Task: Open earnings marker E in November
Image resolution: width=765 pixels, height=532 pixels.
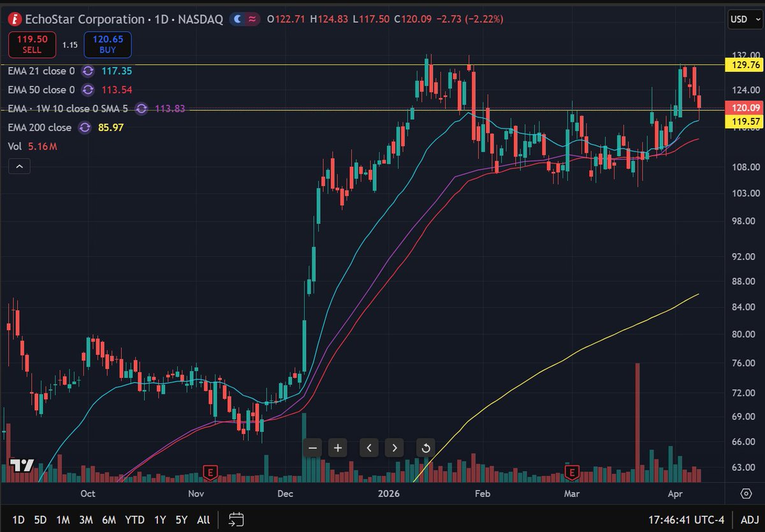Action: pos(210,473)
